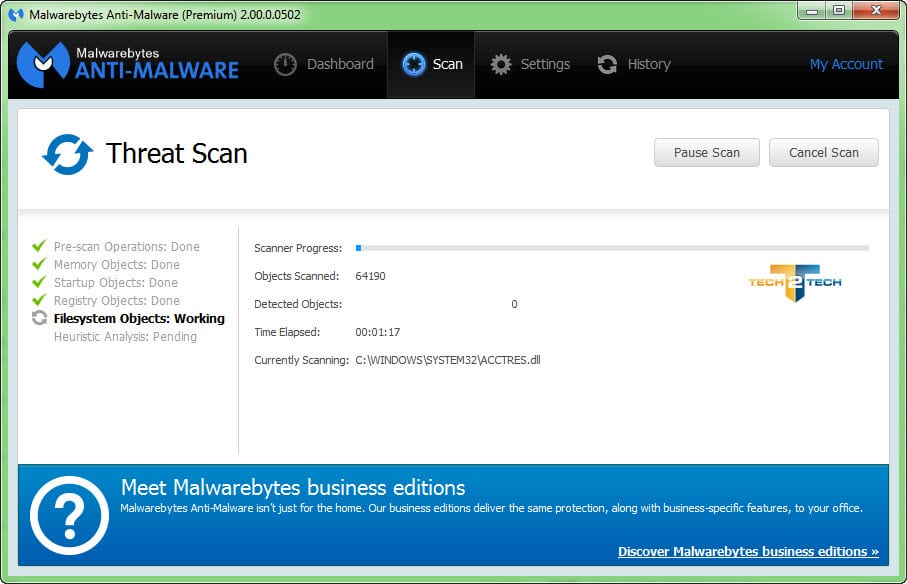Click the Pre-scan Operations green checkmark

(39, 246)
